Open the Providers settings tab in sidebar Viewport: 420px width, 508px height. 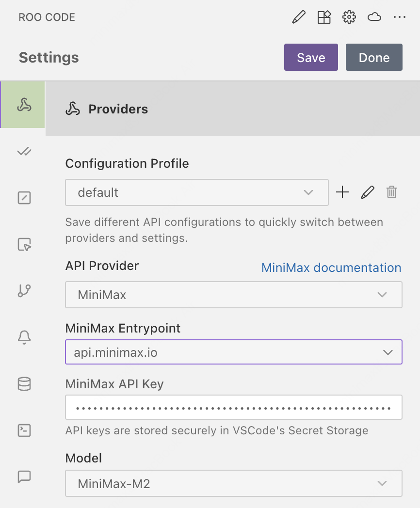pyautogui.click(x=24, y=105)
